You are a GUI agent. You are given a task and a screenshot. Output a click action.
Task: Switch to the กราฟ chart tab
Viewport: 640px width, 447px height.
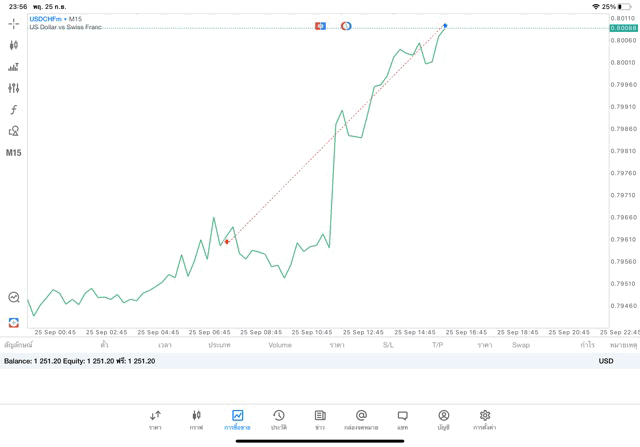[196, 419]
